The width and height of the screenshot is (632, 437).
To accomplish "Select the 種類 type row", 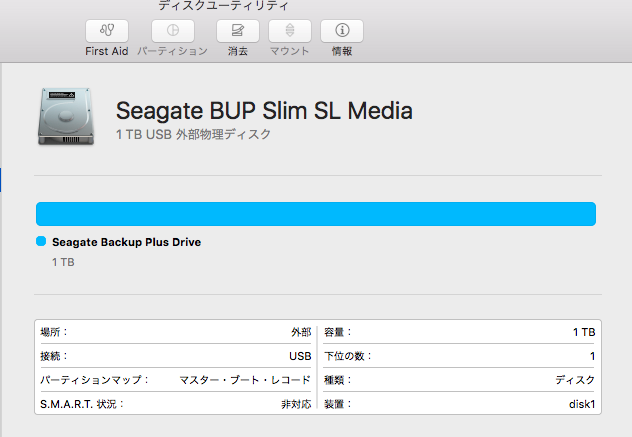I will click(460, 380).
